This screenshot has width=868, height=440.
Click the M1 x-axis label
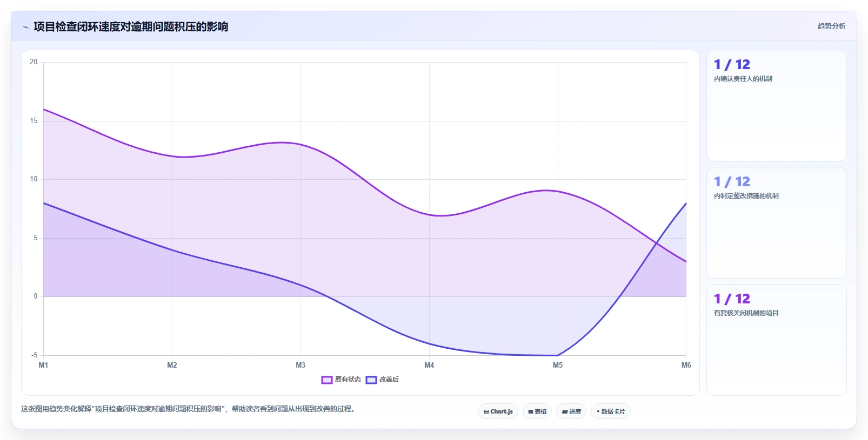pyautogui.click(x=43, y=365)
